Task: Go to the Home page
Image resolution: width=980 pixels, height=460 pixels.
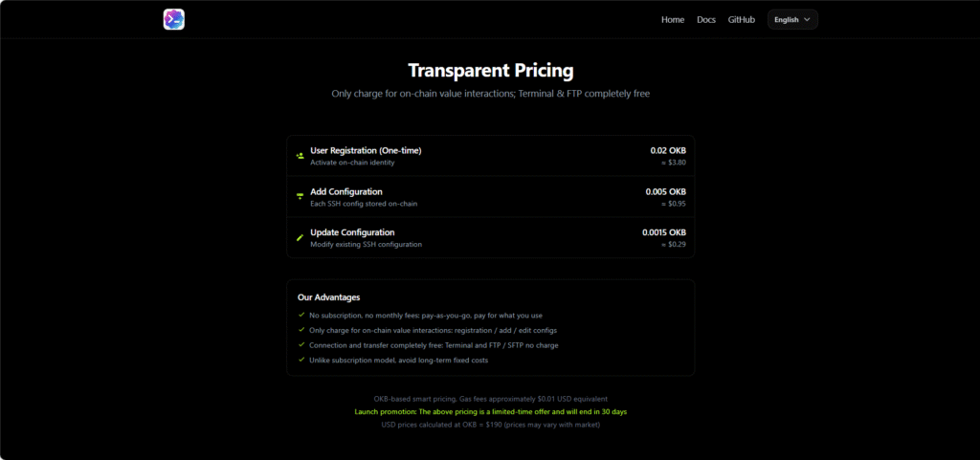Action: point(673,19)
